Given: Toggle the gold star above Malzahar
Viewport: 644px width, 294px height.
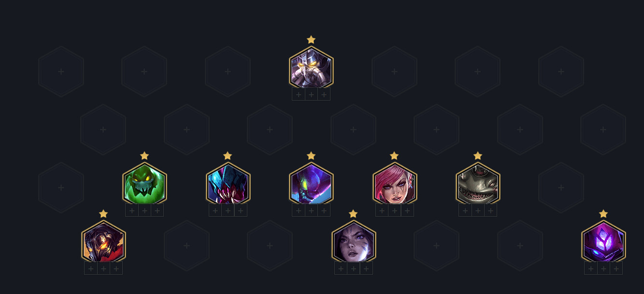Looking at the screenshot, I should [x=603, y=214].
